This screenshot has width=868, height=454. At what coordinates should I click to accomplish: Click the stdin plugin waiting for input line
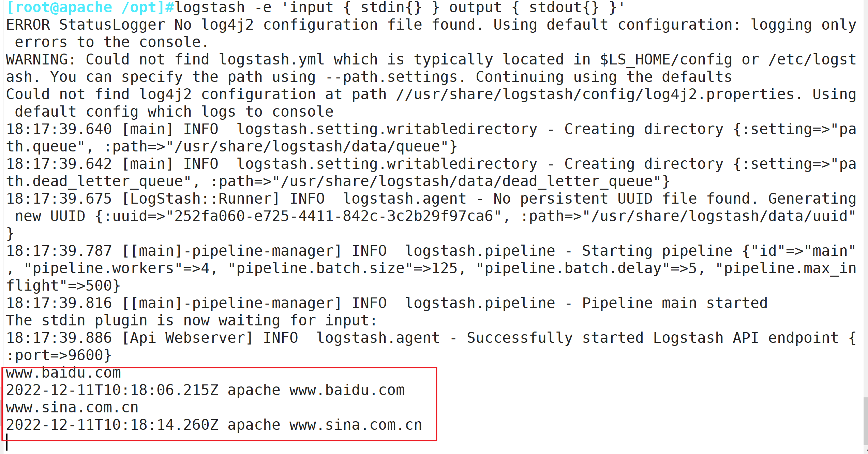point(192,321)
